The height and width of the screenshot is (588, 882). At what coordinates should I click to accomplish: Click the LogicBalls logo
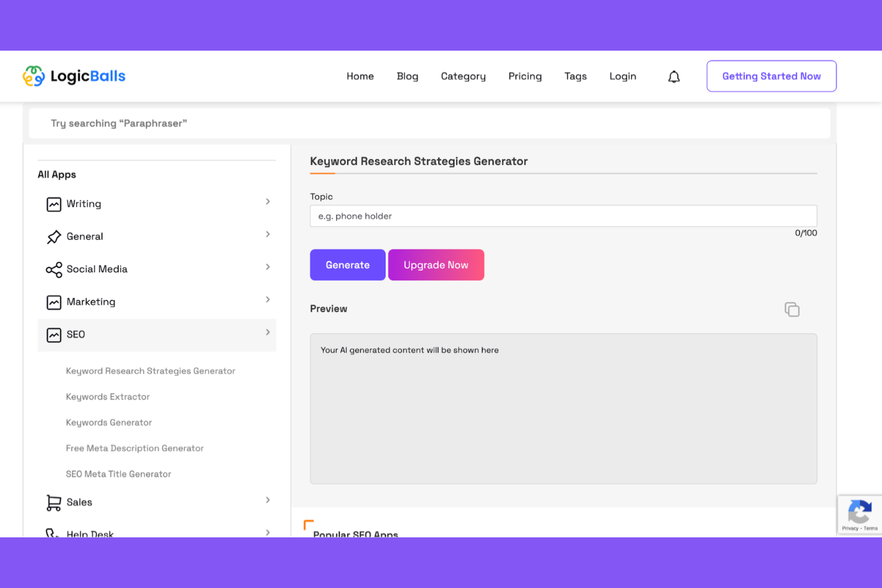(x=74, y=76)
